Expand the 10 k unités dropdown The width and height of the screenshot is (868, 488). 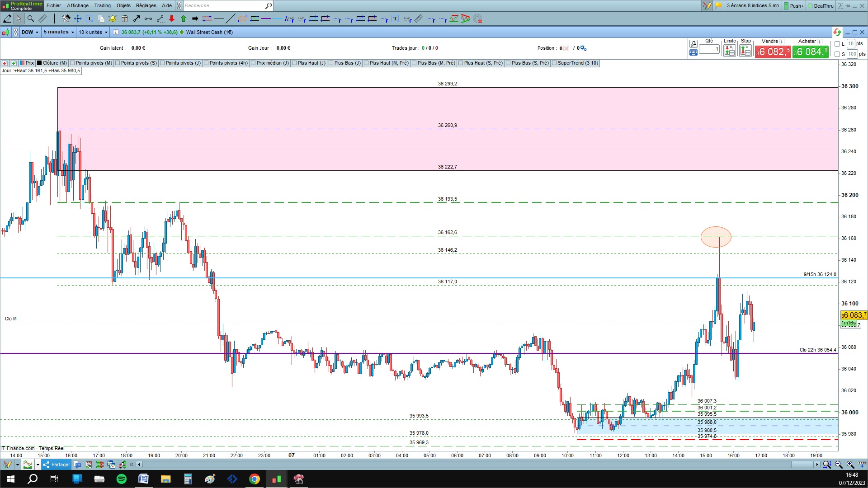pos(93,32)
